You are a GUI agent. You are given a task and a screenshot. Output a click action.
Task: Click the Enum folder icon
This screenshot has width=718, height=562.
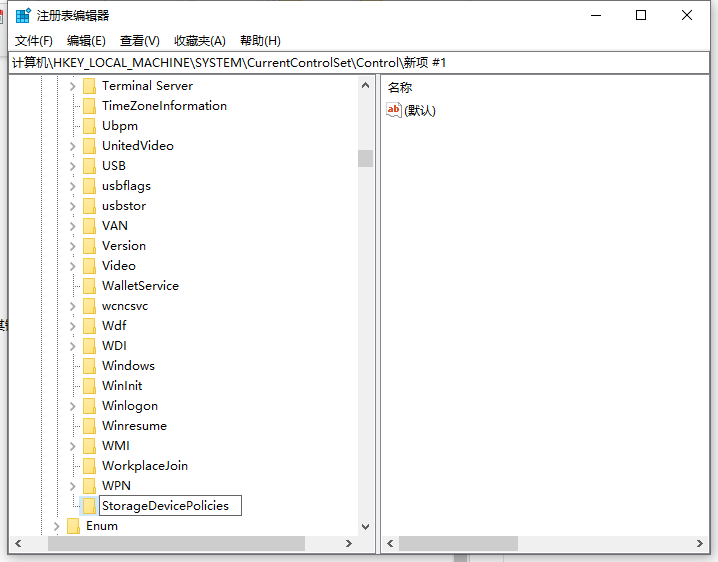click(73, 526)
